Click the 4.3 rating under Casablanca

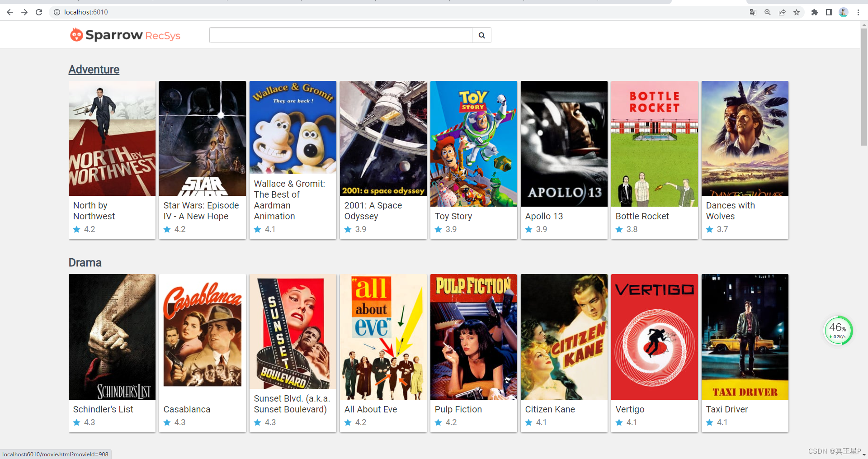(x=180, y=422)
